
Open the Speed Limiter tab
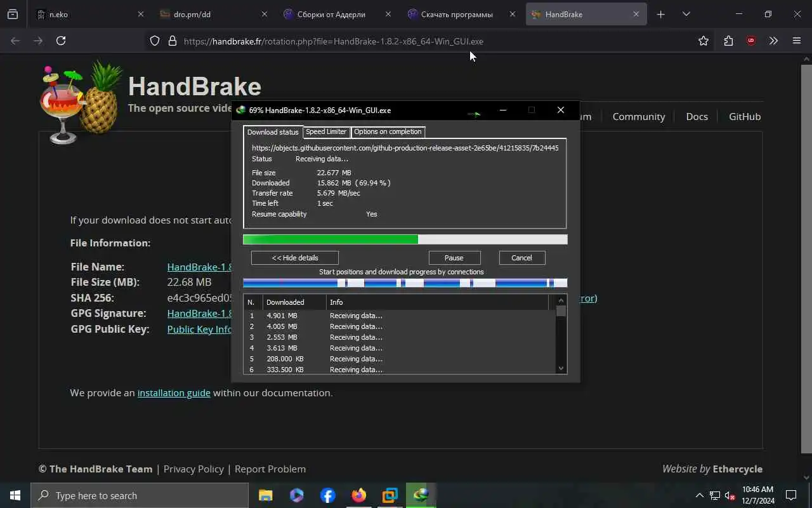pyautogui.click(x=326, y=131)
